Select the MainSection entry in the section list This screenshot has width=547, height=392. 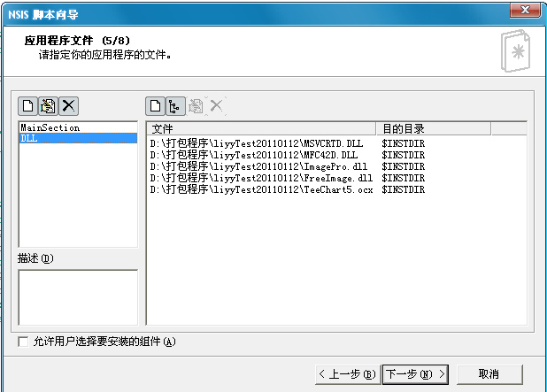click(x=77, y=127)
